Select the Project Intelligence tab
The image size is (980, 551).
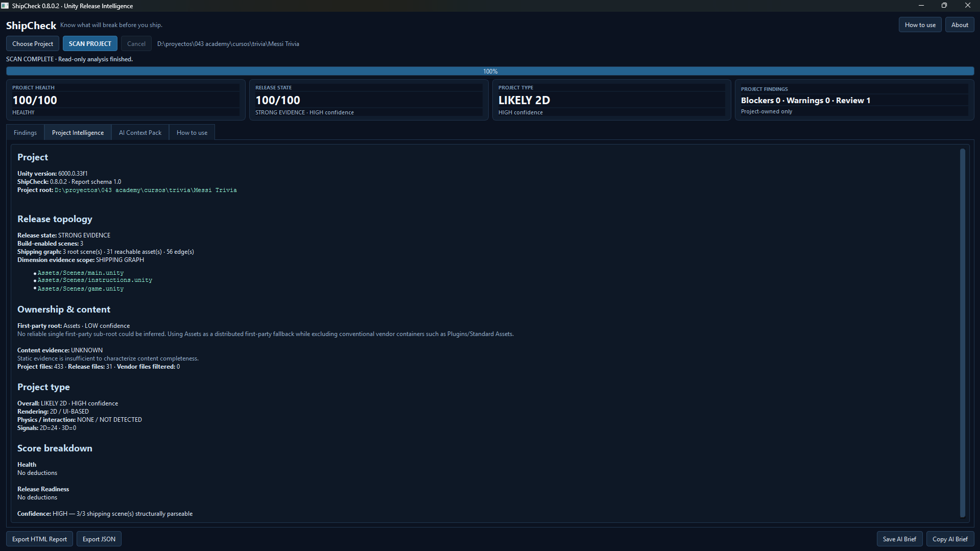tap(78, 133)
